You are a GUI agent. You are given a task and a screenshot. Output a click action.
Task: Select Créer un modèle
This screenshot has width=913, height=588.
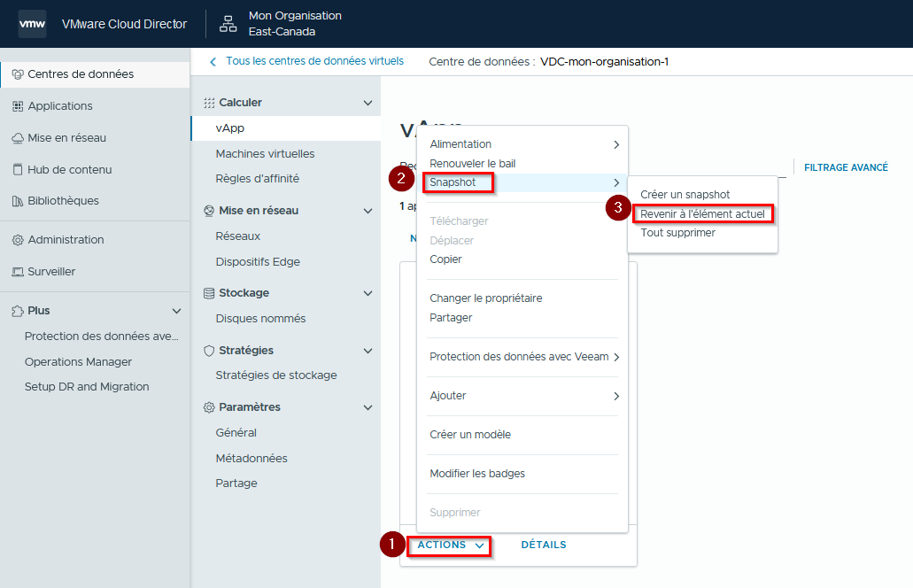[470, 435]
